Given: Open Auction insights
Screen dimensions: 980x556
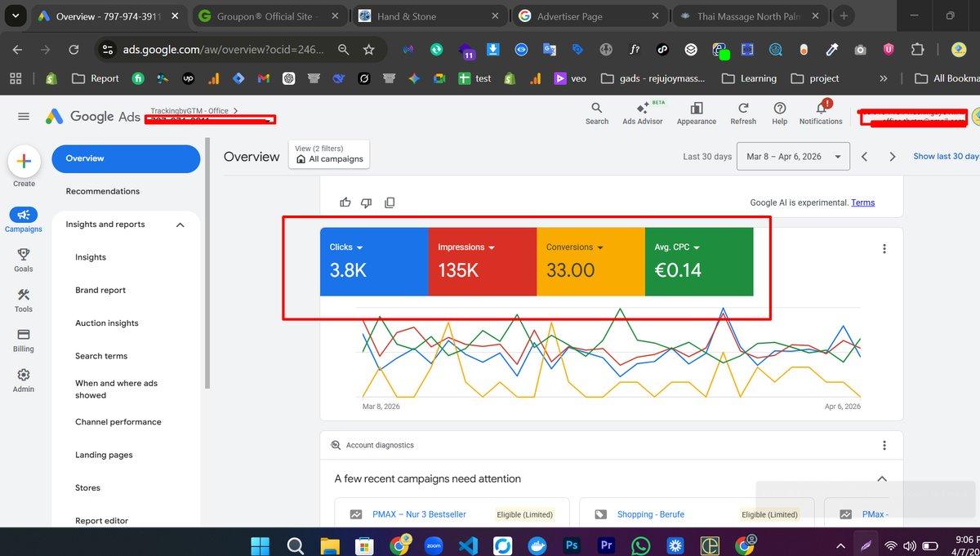Looking at the screenshot, I should [107, 323].
